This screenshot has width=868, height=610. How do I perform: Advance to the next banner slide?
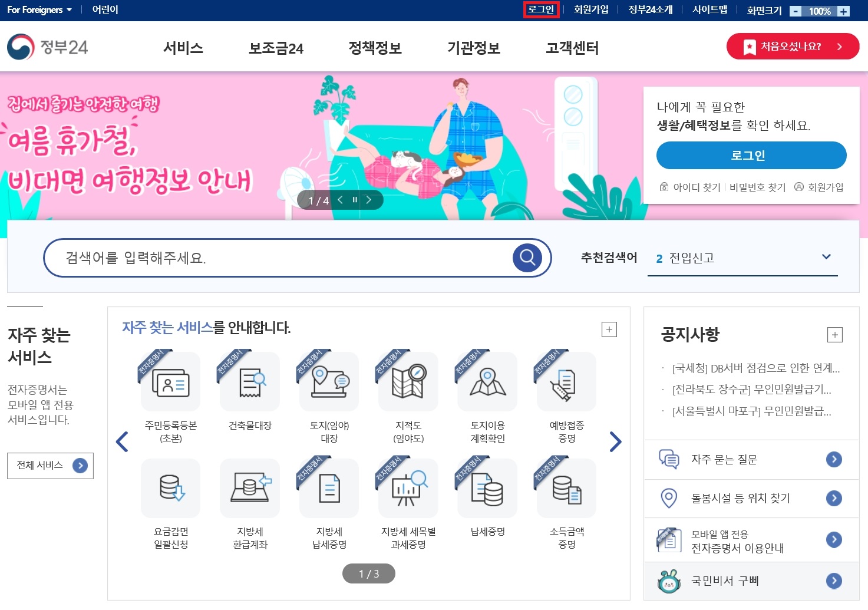click(369, 200)
